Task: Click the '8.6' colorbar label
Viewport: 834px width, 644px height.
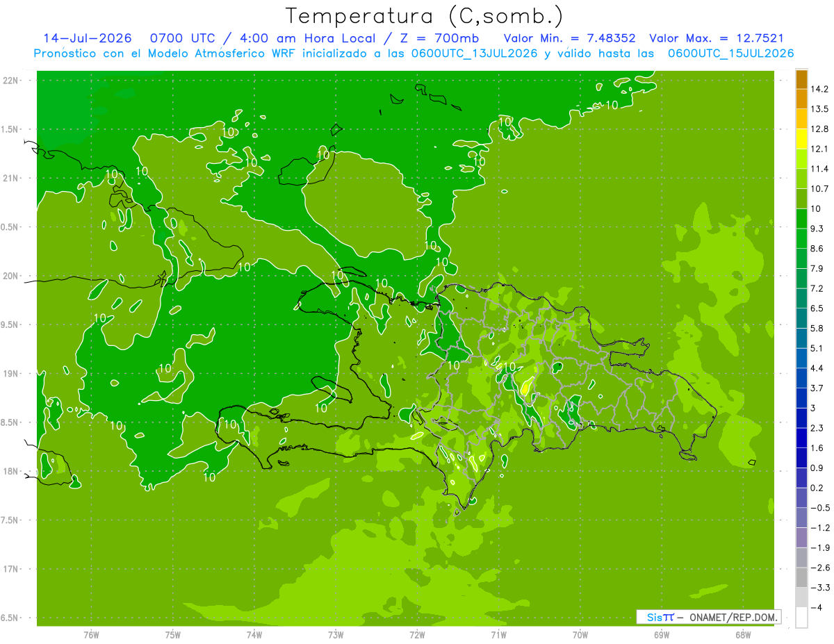Action: (x=817, y=249)
